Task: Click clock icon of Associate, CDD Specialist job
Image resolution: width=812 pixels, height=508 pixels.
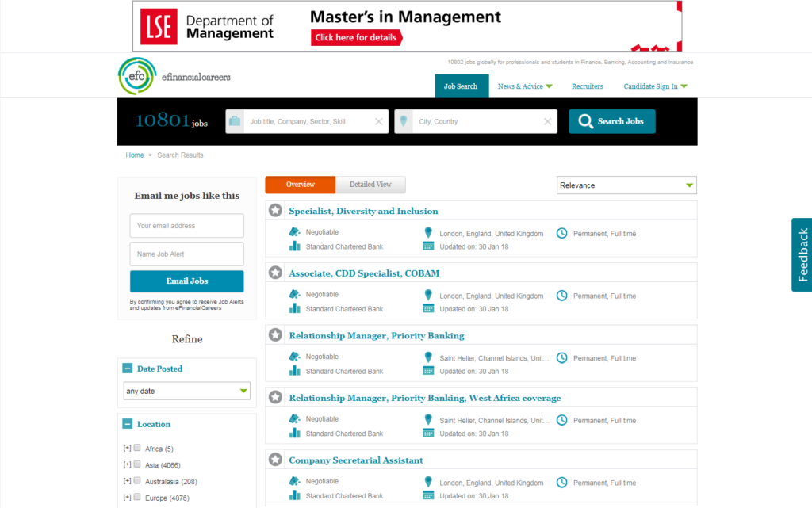Action: tap(562, 296)
